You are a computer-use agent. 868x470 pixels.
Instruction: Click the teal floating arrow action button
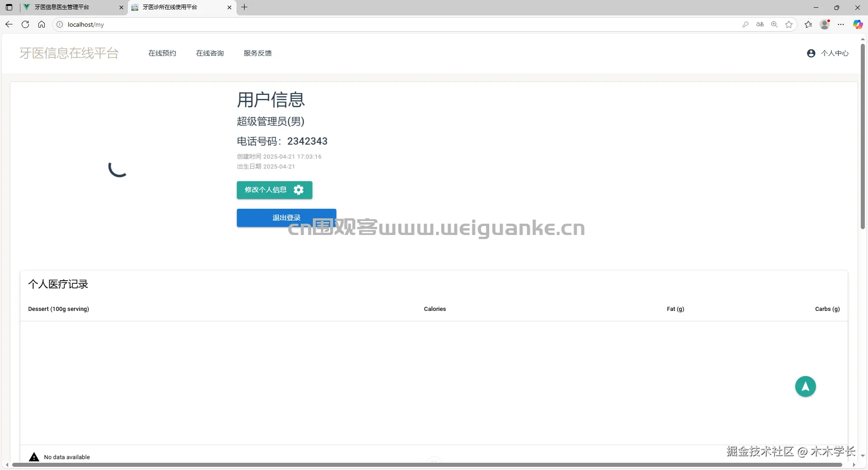[x=805, y=386]
